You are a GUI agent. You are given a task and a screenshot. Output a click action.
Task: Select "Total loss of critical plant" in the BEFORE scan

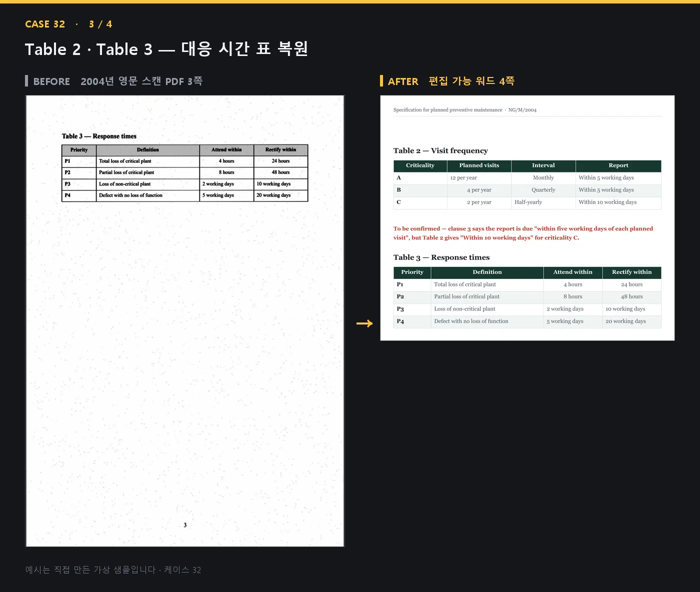(125, 161)
